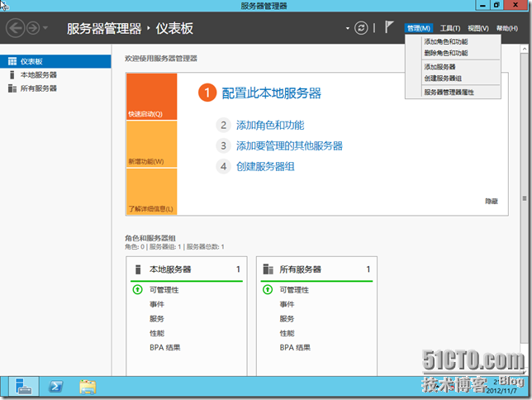The width and height of the screenshot is (532, 400).
Task: Select 所有服务器 in the left sidebar
Action: point(55,88)
